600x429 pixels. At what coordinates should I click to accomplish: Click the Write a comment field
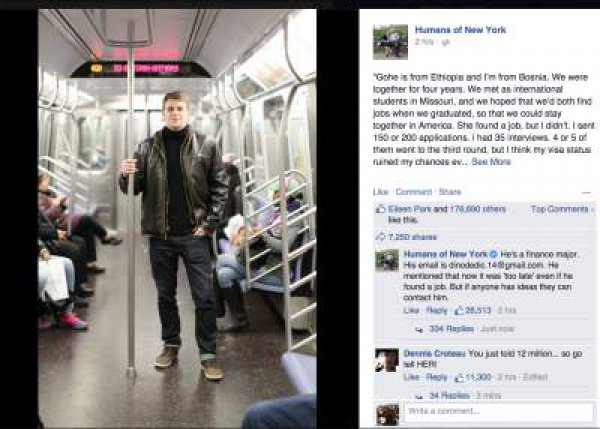tap(498, 412)
